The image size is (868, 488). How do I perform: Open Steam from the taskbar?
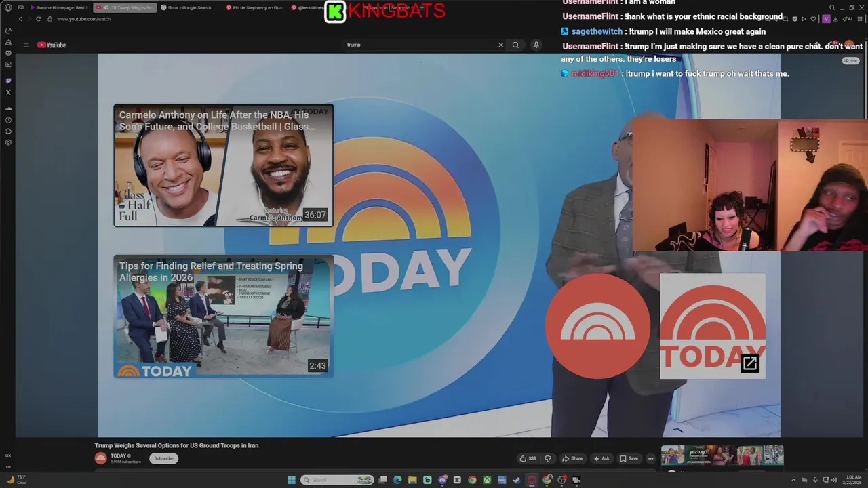(517, 480)
